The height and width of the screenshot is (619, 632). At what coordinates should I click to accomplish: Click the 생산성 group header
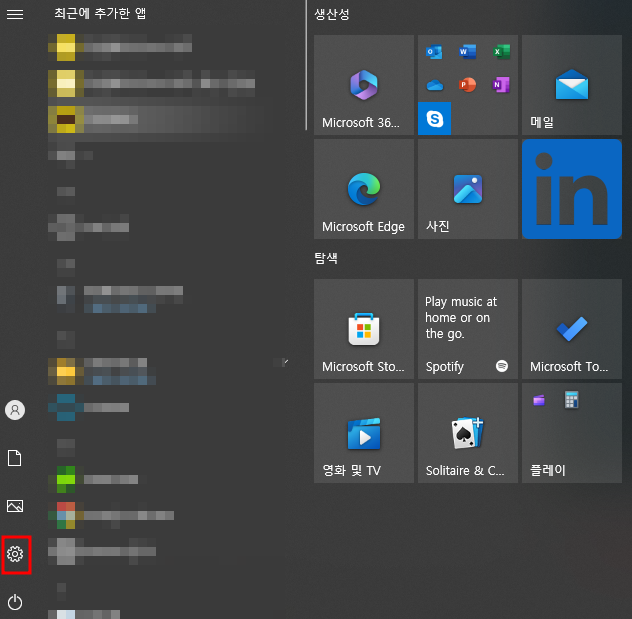[x=331, y=15]
